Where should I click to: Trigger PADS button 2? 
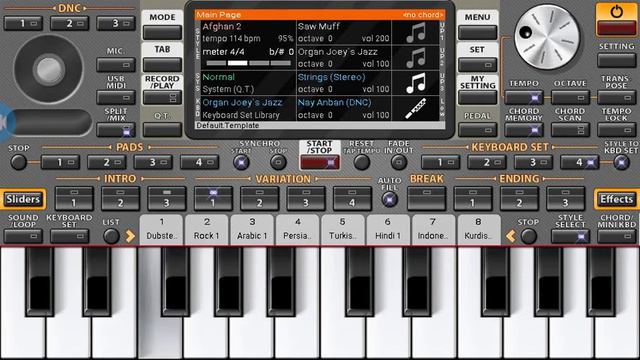(107, 162)
